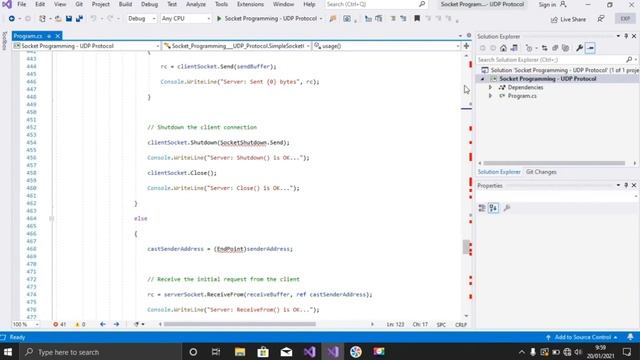Screen dimensions: 640x360
Task: Click the split editor plus icon
Action: tap(466, 46)
